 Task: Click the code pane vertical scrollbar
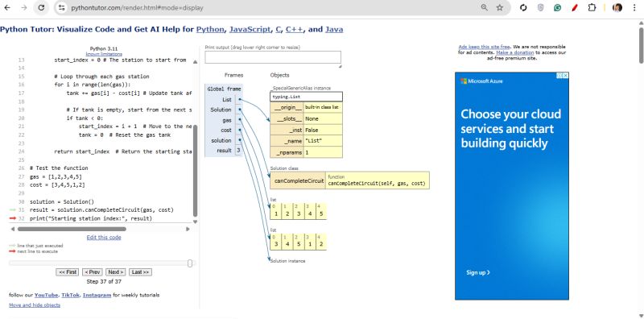click(195, 170)
